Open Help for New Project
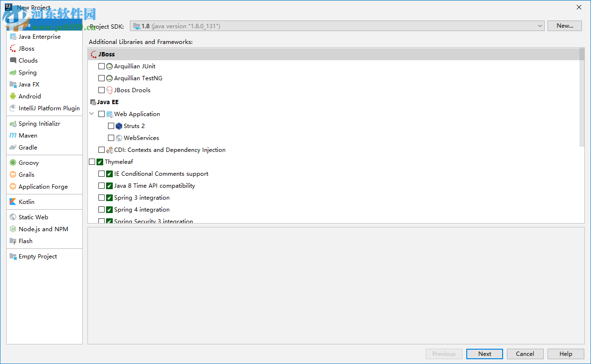 click(566, 354)
